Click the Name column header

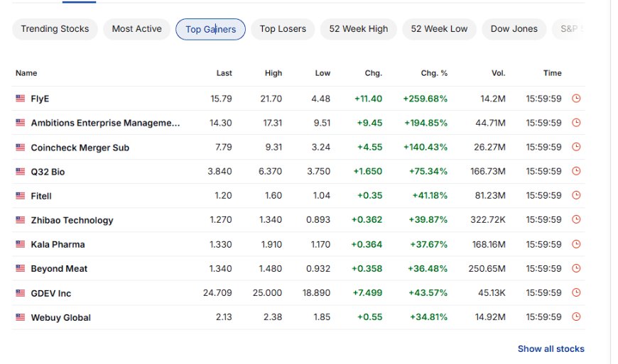(26, 73)
